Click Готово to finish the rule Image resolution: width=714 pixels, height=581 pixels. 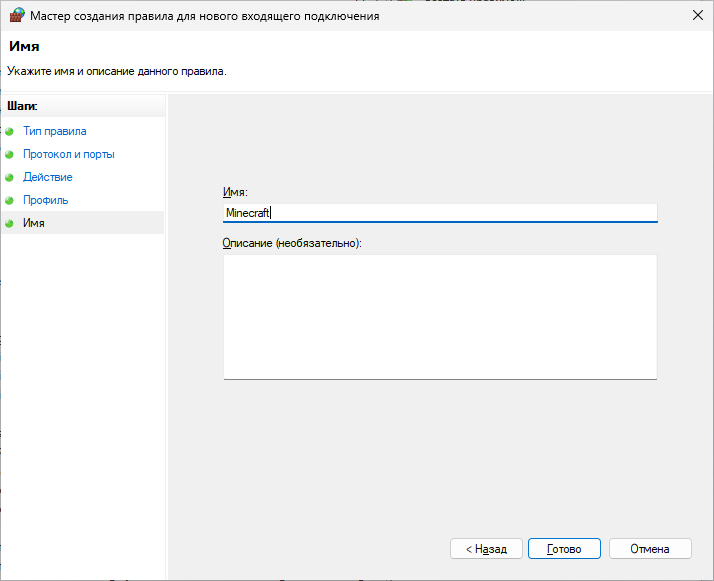564,549
